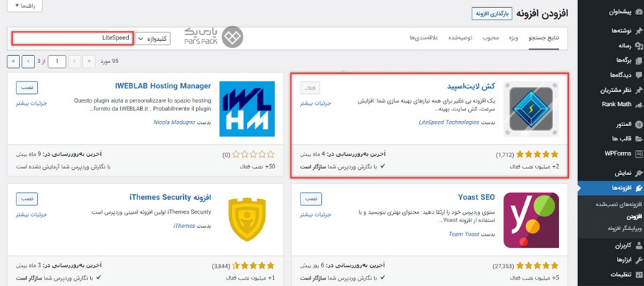The height and width of the screenshot is (286, 644).
Task: Click the کاربران users icon in sidebar
Action: pos(639,246)
